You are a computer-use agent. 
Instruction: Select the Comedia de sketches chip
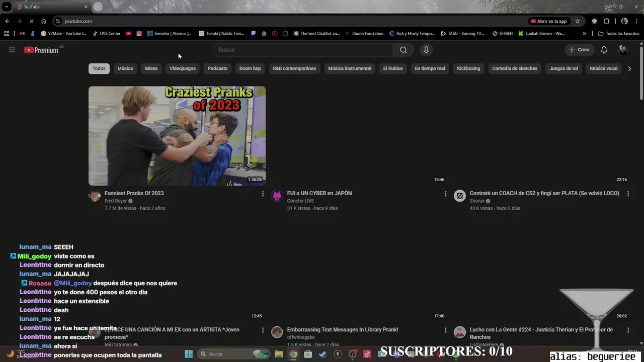pyautogui.click(x=515, y=68)
